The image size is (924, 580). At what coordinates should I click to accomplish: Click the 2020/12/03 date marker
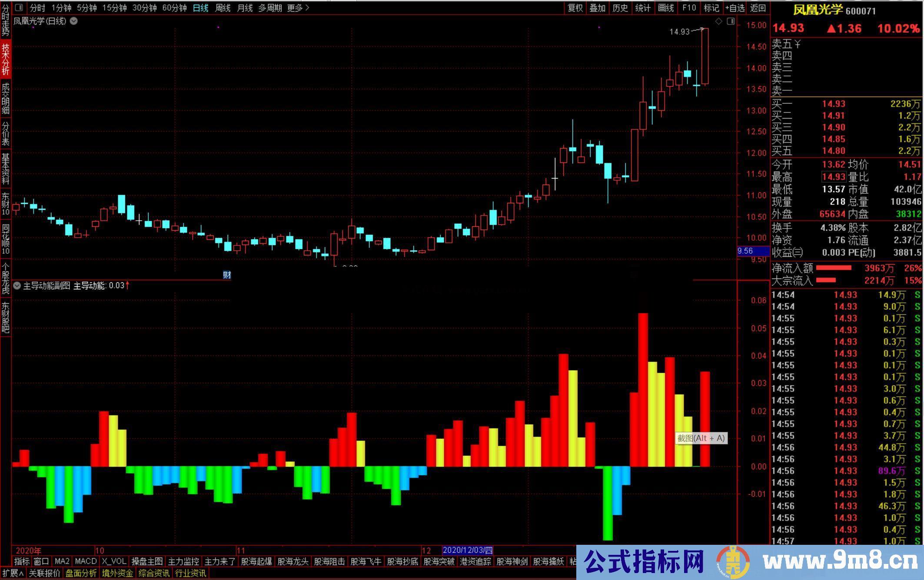coord(467,550)
